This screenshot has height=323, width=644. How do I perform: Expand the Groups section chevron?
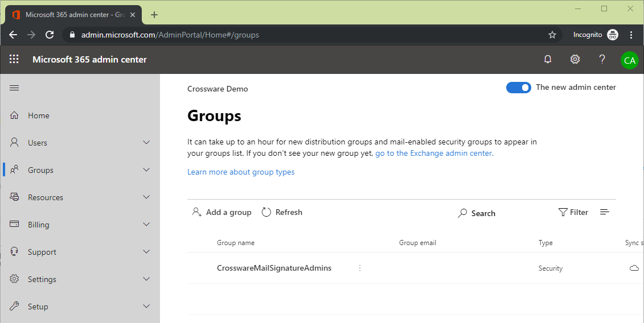(146, 169)
